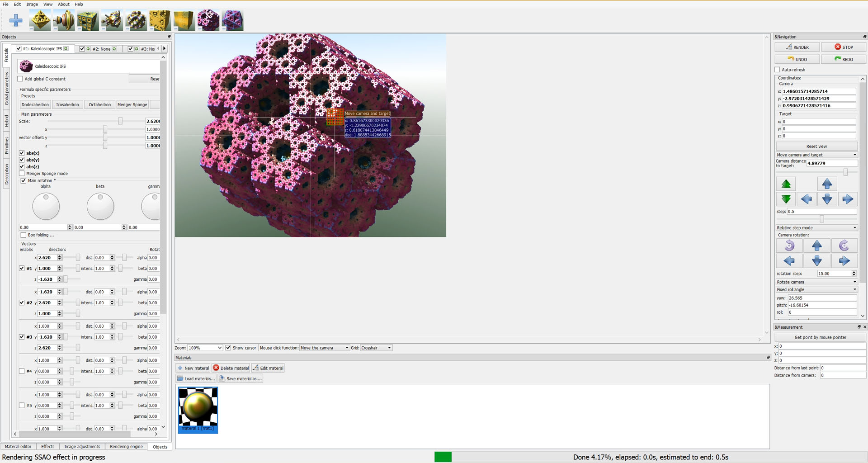The height and width of the screenshot is (463, 868).
Task: Open the Grid Crosshair dropdown
Action: pyautogui.click(x=376, y=348)
